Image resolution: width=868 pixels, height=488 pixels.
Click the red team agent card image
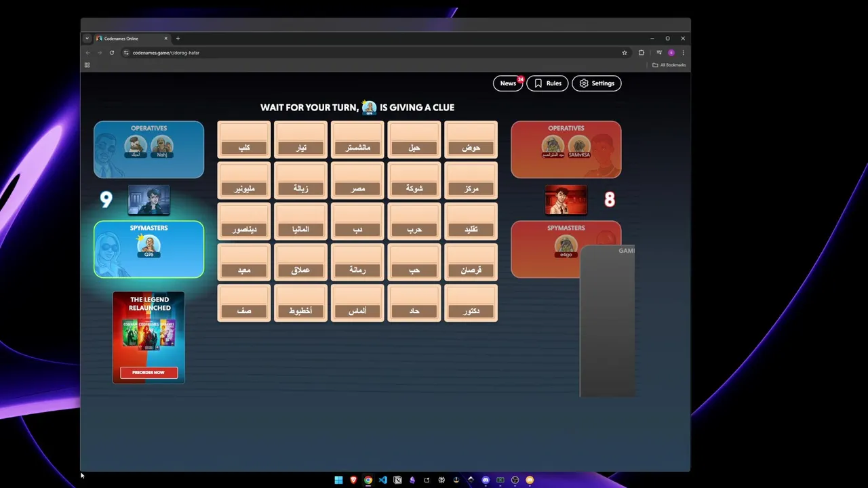(566, 199)
